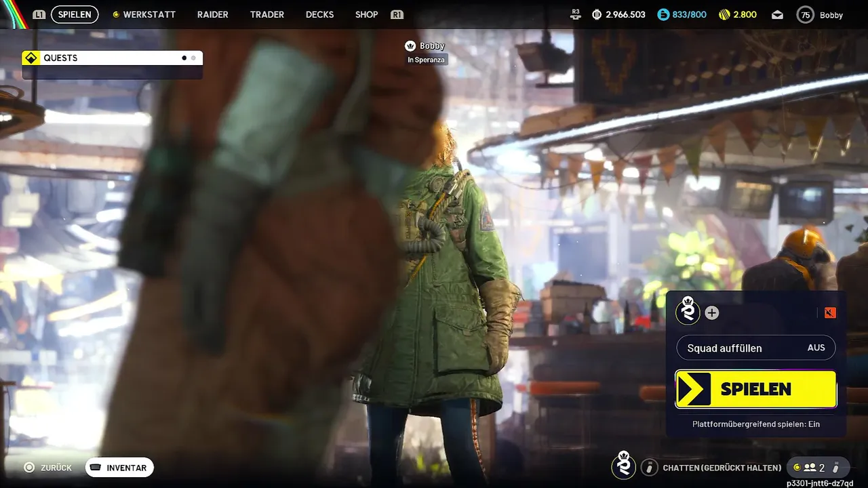The height and width of the screenshot is (488, 868).
Task: Click the yellow status dot in social pill
Action: (796, 467)
